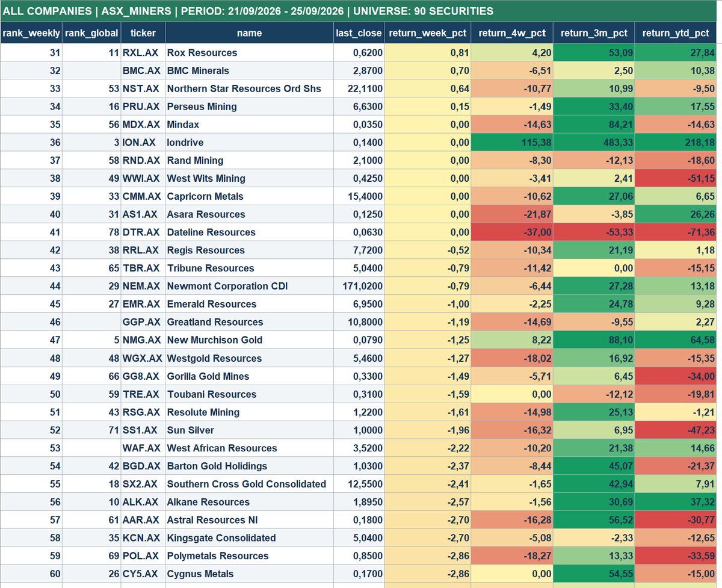Select Astral Resources 3-month return 56,52

pyautogui.click(x=593, y=520)
